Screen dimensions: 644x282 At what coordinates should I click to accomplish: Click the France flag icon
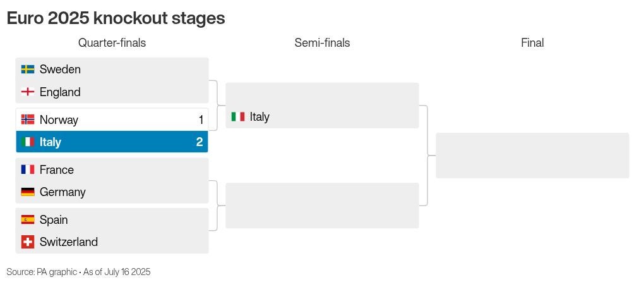[28, 169]
